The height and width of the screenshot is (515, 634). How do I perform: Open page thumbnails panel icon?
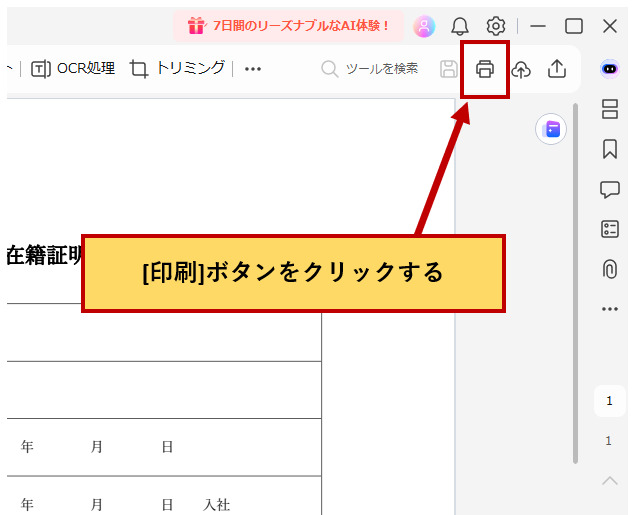pos(610,109)
